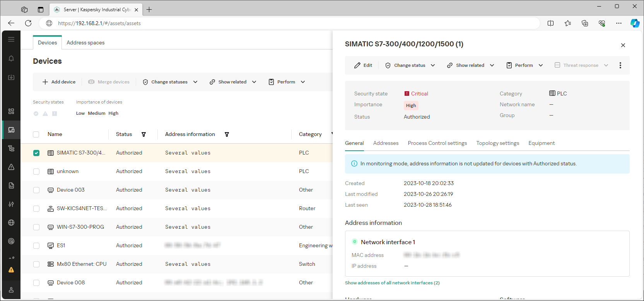
Task: Click the hamburger menu icon in sidebar
Action: click(11, 39)
